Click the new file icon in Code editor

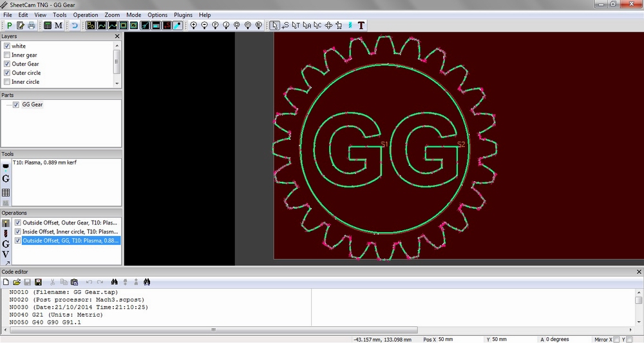tap(6, 282)
